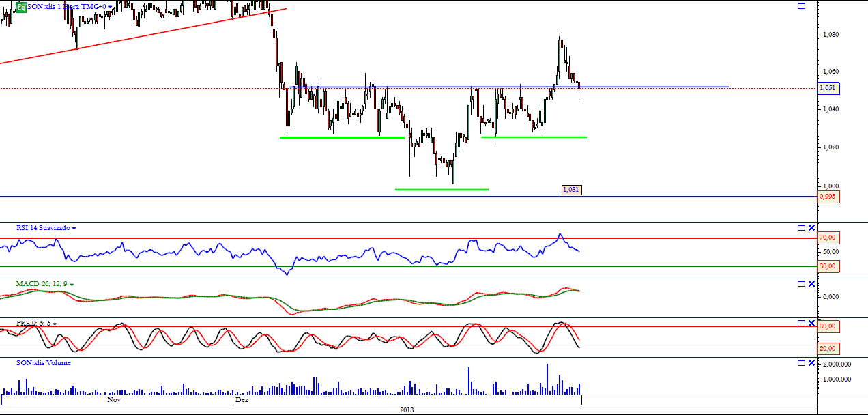Click the SON:xlis Volume label
Viewport: 868px width, 415px height.
pyautogui.click(x=44, y=363)
